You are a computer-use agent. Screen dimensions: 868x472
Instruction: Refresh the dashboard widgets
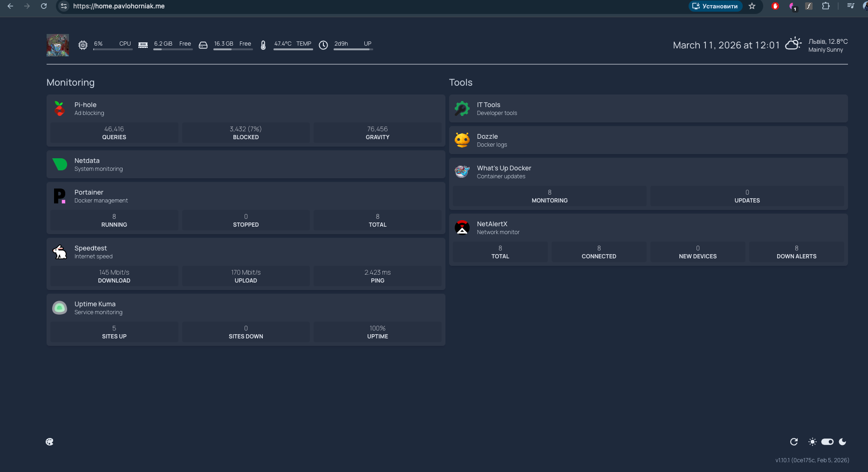794,442
